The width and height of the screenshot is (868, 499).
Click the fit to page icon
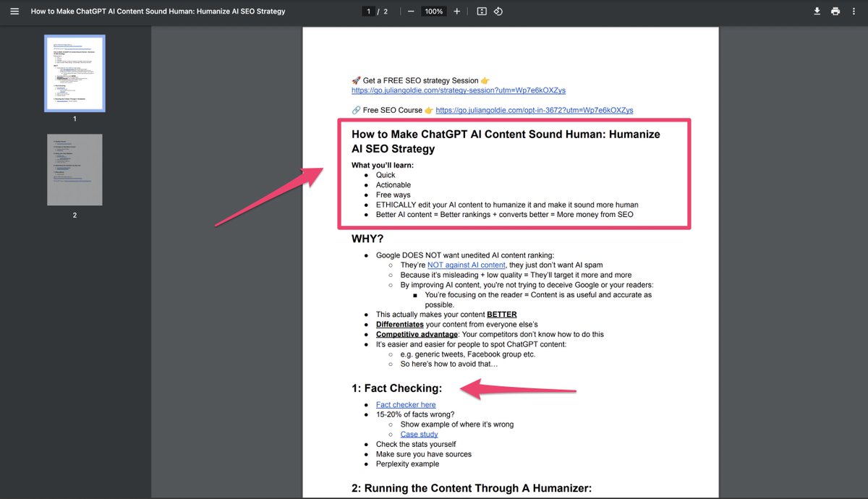click(482, 12)
